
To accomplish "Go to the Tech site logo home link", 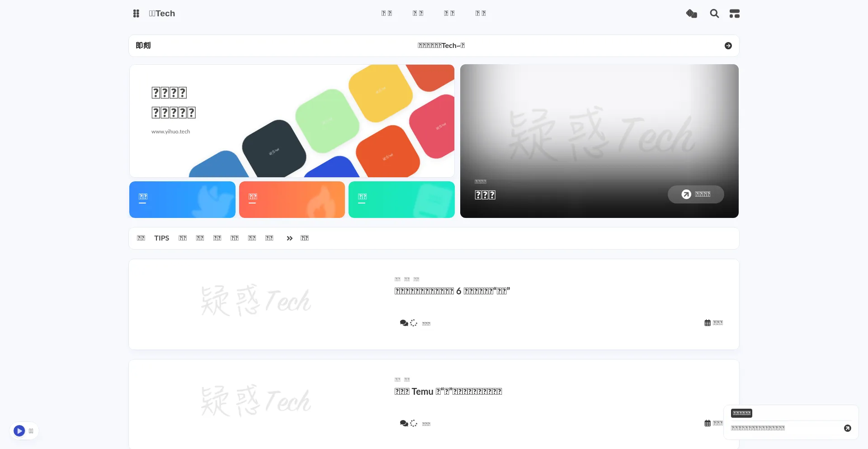I will point(162,14).
